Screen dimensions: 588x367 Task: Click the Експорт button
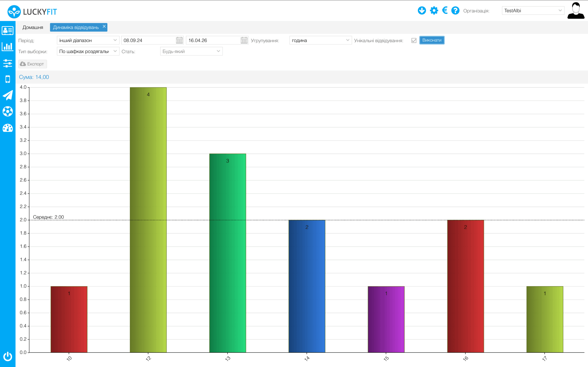pyautogui.click(x=33, y=64)
